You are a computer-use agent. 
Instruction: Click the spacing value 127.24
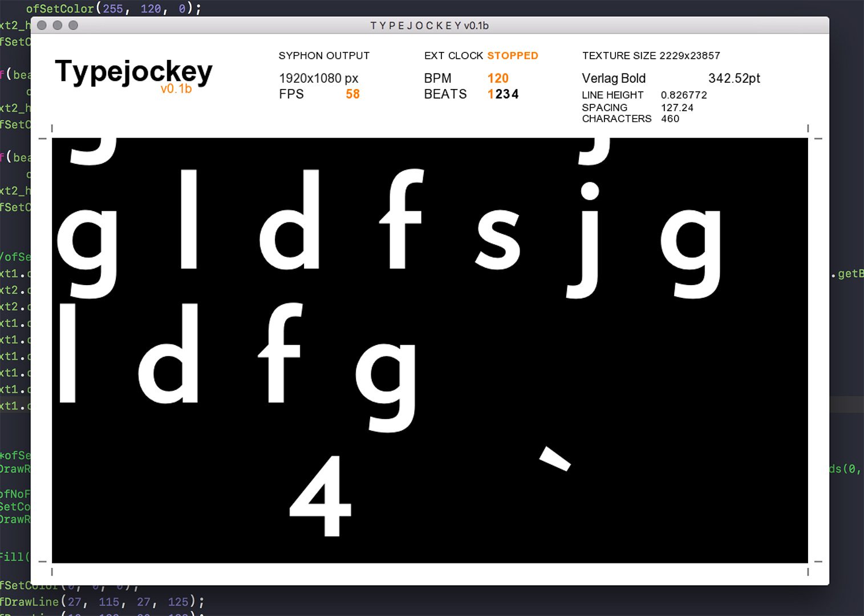click(x=677, y=107)
